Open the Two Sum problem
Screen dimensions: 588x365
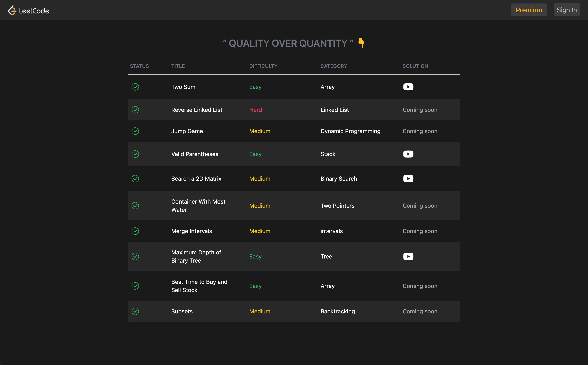tap(183, 87)
